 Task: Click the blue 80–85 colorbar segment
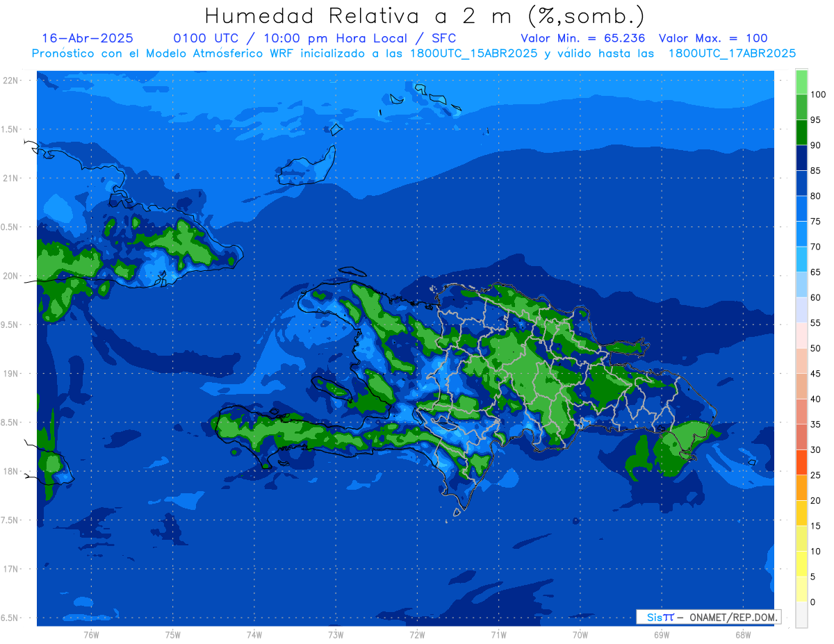point(801,183)
